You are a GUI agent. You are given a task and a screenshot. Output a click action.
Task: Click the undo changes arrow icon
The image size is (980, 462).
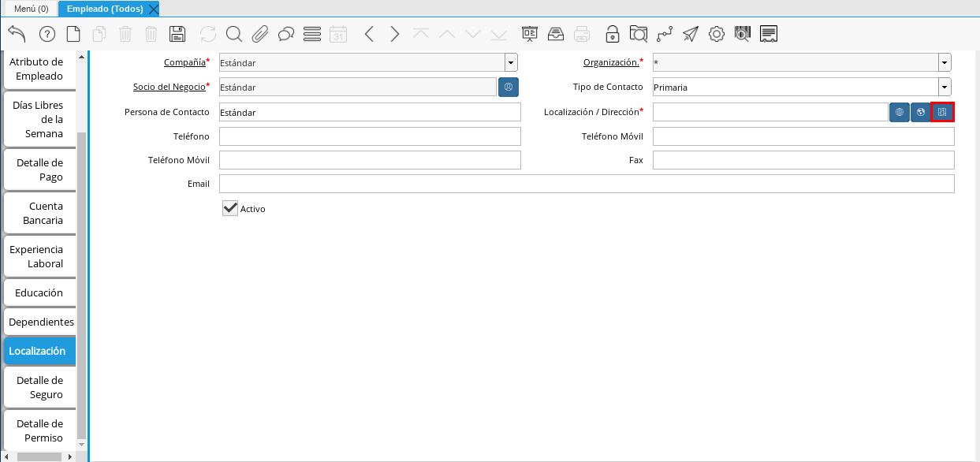tap(17, 34)
